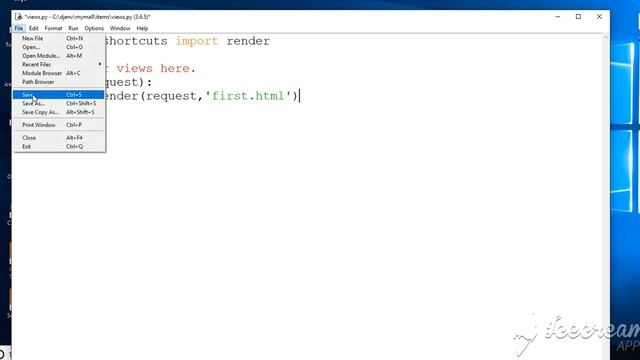Screen dimensions: 640x360
Task: Click Save in the File menu
Action: point(58,95)
